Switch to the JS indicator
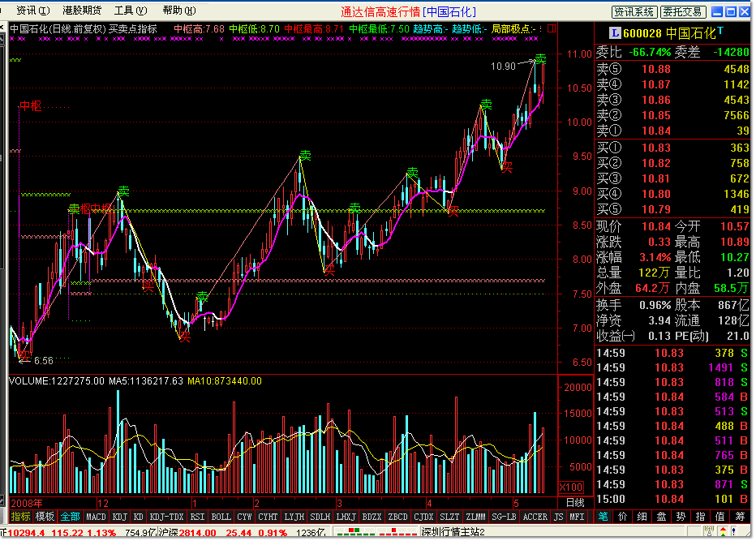 tap(558, 517)
